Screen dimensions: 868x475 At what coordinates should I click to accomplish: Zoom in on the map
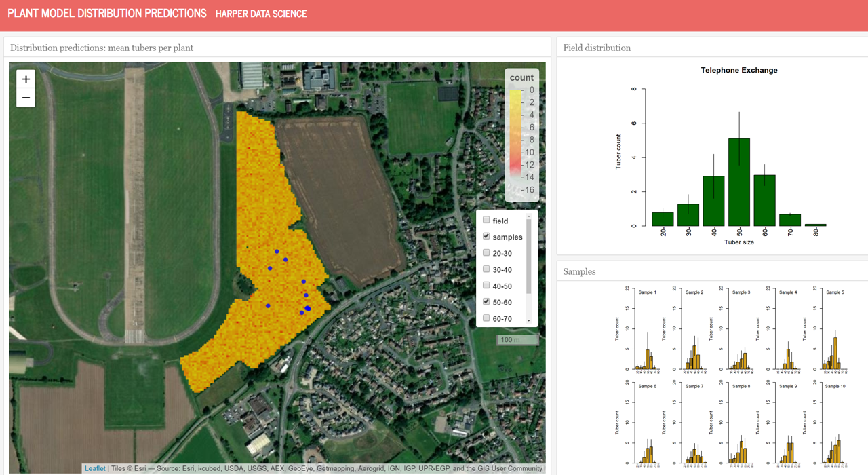tap(26, 79)
